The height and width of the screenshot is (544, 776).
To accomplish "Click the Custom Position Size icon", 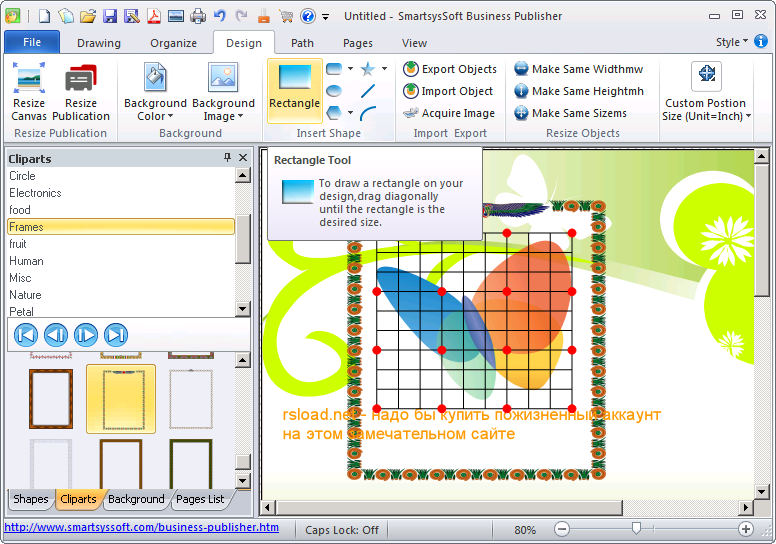I will pos(706,75).
